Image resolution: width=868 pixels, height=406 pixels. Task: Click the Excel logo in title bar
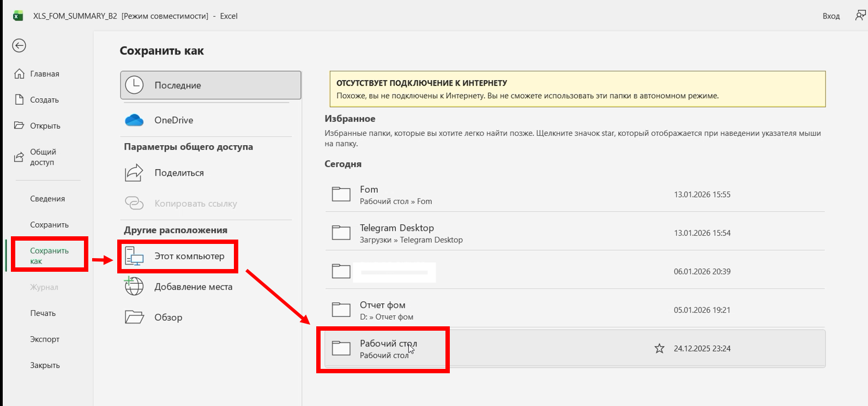18,16
